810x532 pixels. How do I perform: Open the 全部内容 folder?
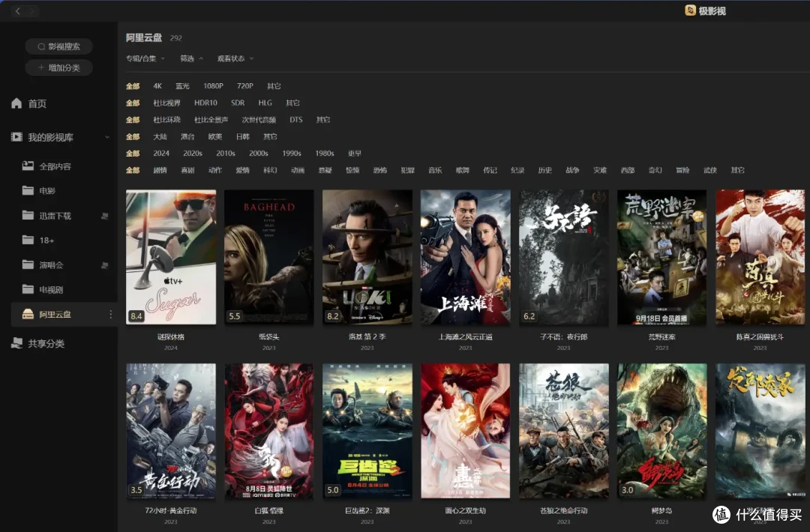46,166
